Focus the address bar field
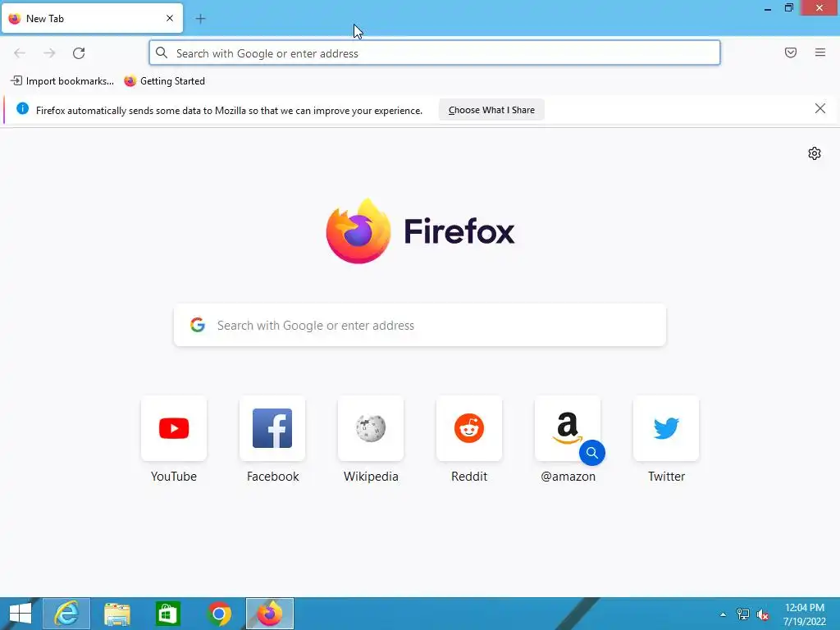Screen dimensions: 840x630 point(435,53)
